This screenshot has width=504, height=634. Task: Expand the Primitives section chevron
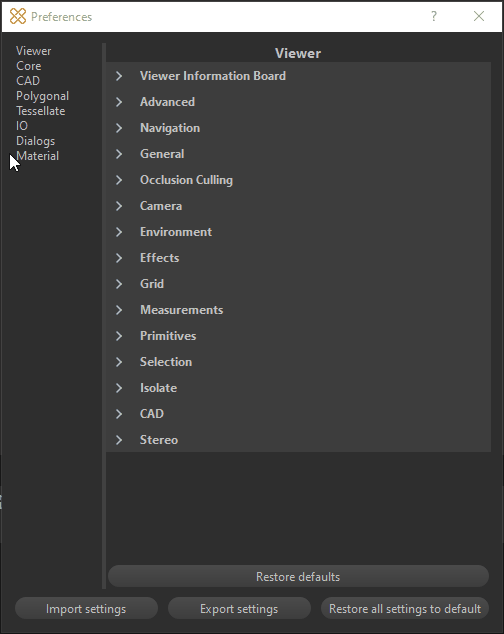(119, 336)
